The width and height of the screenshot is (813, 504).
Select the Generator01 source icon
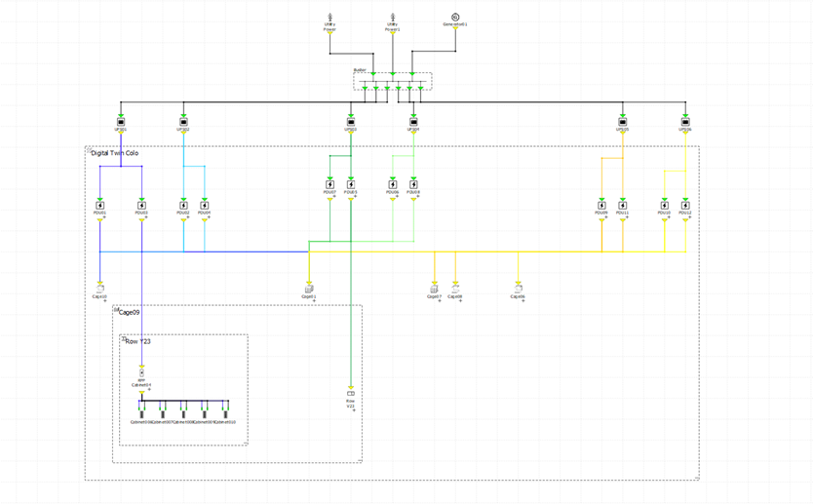454,17
